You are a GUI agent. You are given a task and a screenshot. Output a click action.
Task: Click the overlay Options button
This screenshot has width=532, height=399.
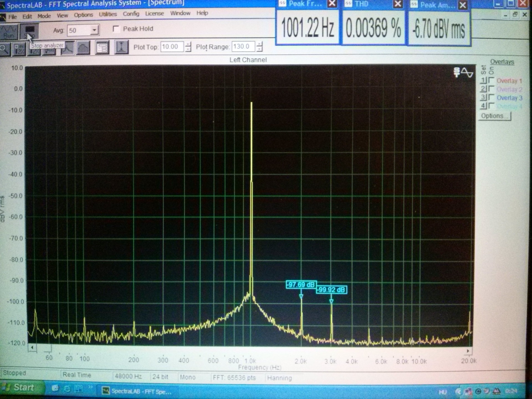[x=495, y=116]
